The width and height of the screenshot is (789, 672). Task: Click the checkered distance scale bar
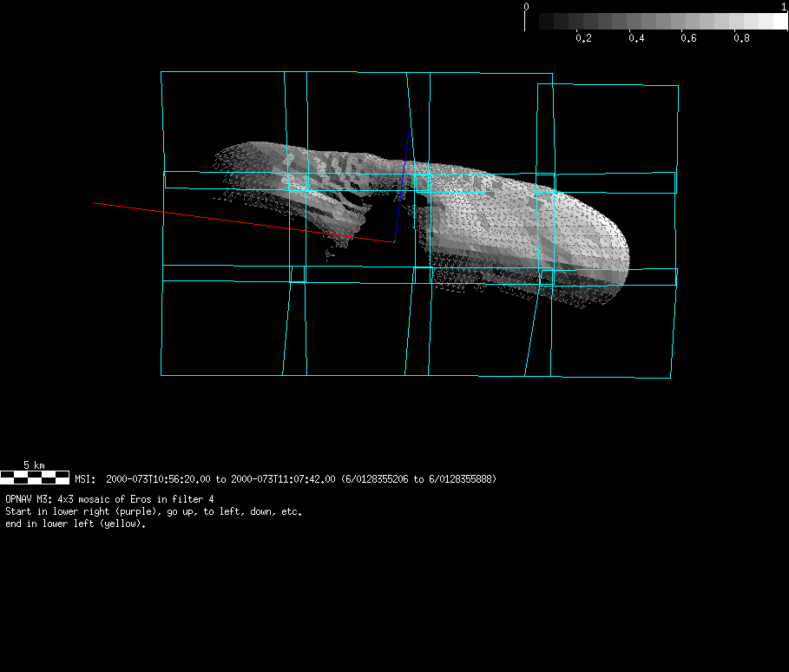[35, 477]
